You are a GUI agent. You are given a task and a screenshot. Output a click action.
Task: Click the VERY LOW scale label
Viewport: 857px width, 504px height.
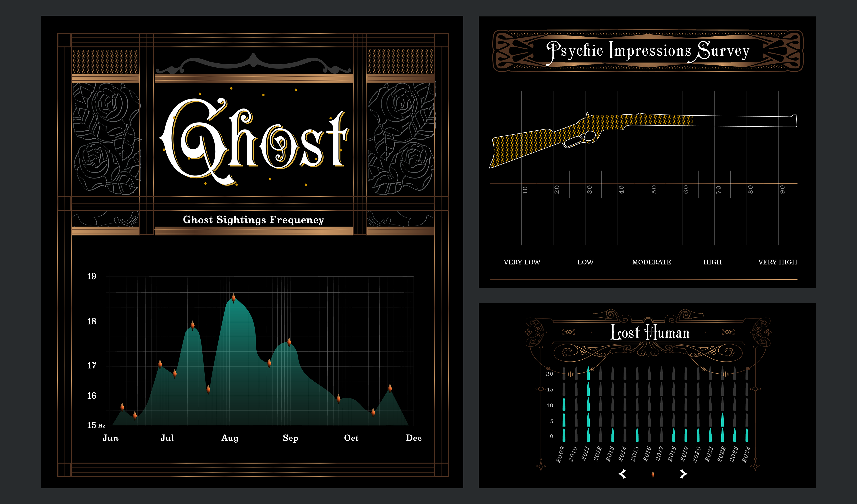click(522, 262)
